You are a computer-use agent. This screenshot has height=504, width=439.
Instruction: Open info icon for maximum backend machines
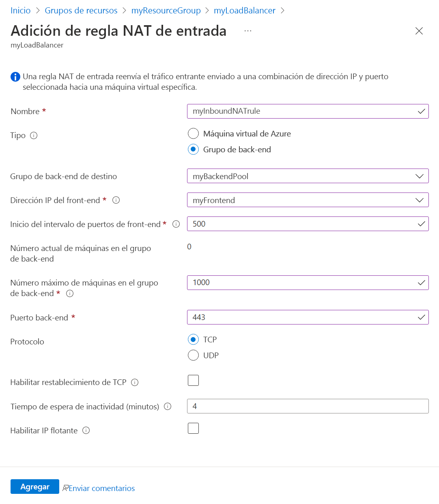69,293
